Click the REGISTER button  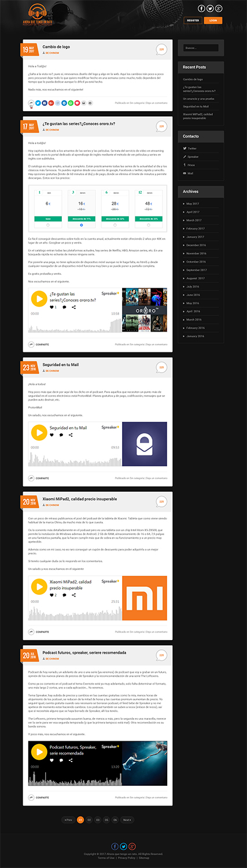click(193, 20)
